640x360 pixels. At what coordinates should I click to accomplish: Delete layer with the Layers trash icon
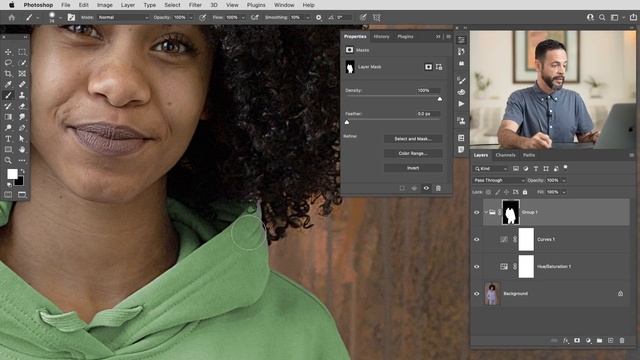(622, 340)
